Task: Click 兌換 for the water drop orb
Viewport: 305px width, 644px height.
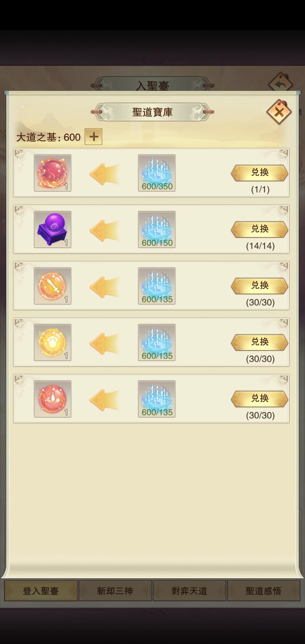Action: (260, 399)
